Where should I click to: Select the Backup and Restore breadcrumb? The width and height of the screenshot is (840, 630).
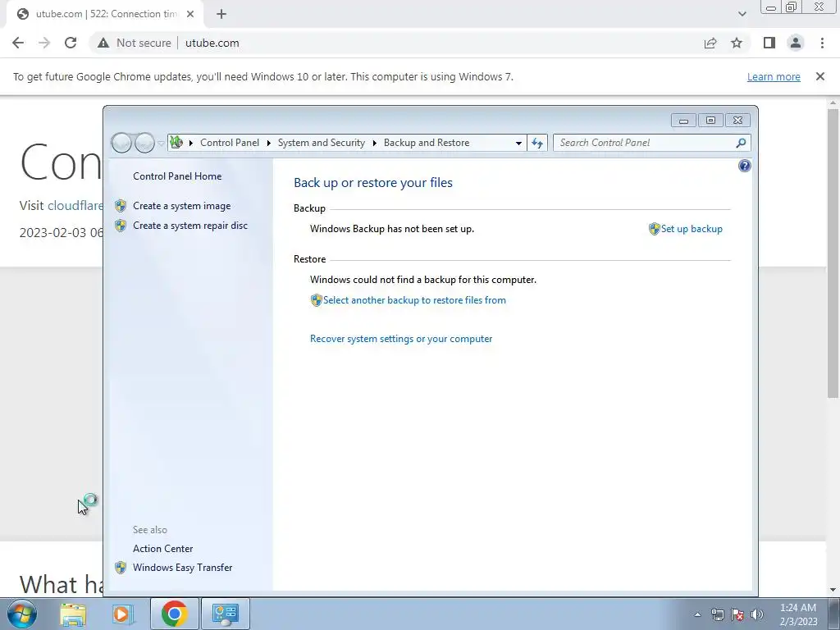427,143
